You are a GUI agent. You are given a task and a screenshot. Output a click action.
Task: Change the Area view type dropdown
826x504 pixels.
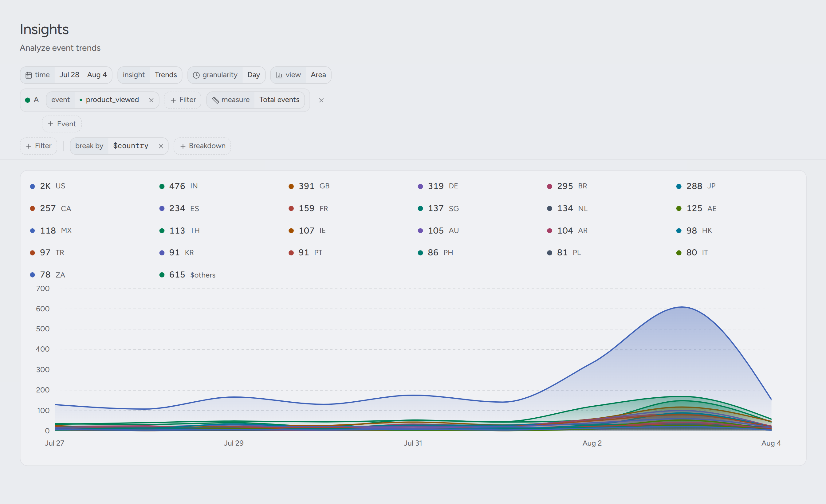318,75
